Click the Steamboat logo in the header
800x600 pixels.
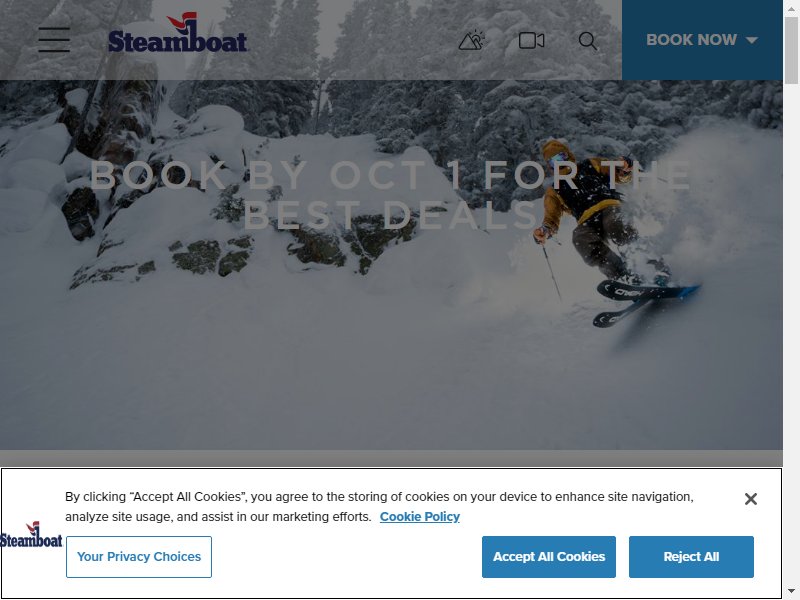pos(178,33)
